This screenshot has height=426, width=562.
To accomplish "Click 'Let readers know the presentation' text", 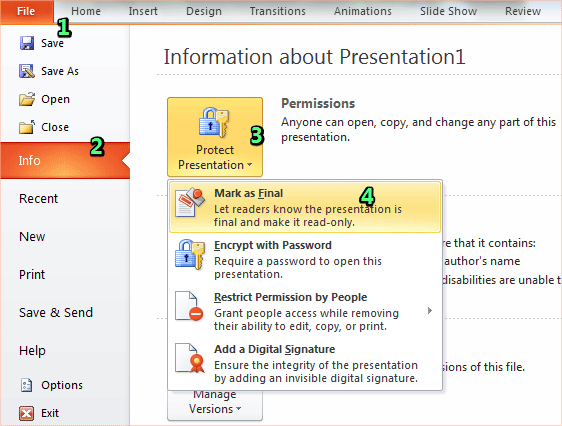I will [x=308, y=216].
